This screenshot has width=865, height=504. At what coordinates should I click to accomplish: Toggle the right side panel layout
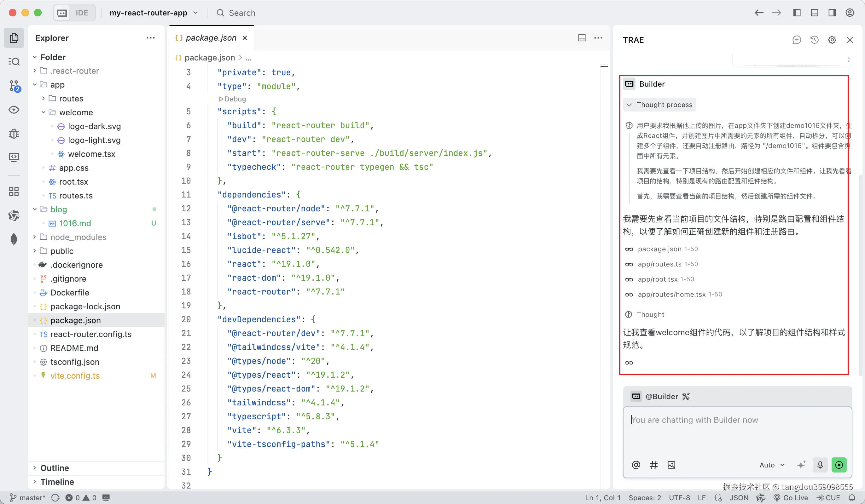832,13
